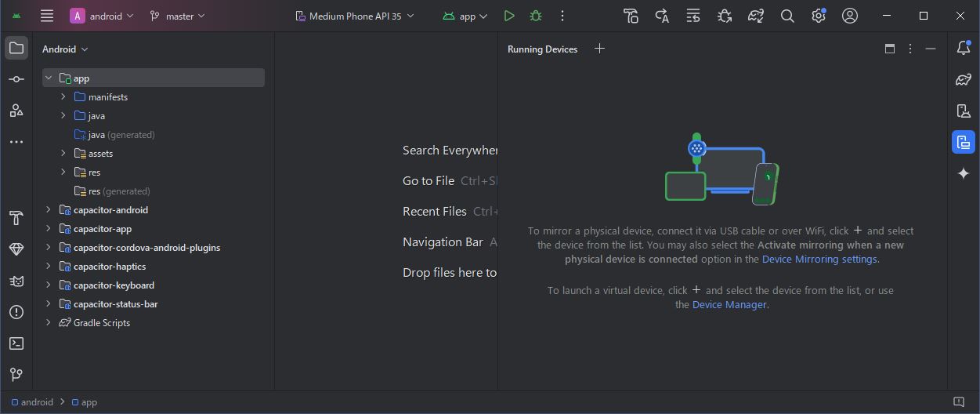Screen dimensions: 980x414
Task: Add a device with the plus tab button
Action: point(599,49)
